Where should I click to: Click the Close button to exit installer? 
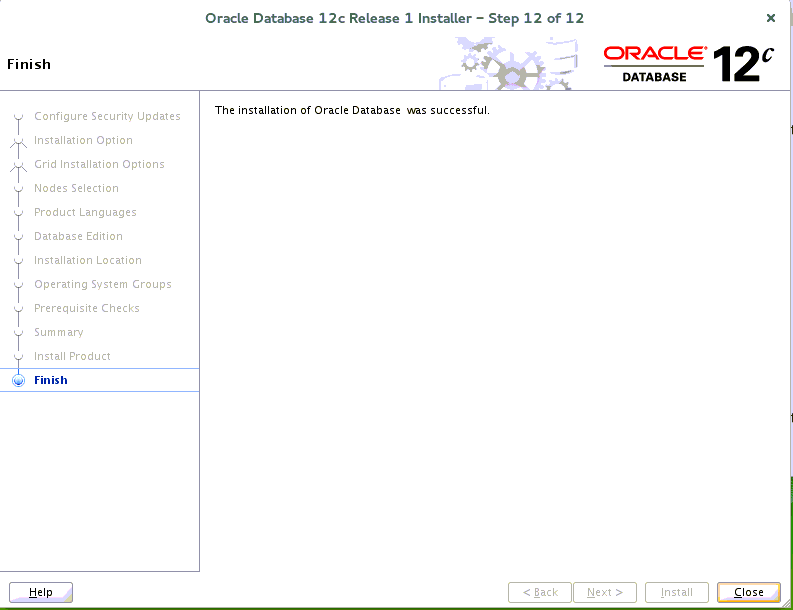(x=748, y=592)
